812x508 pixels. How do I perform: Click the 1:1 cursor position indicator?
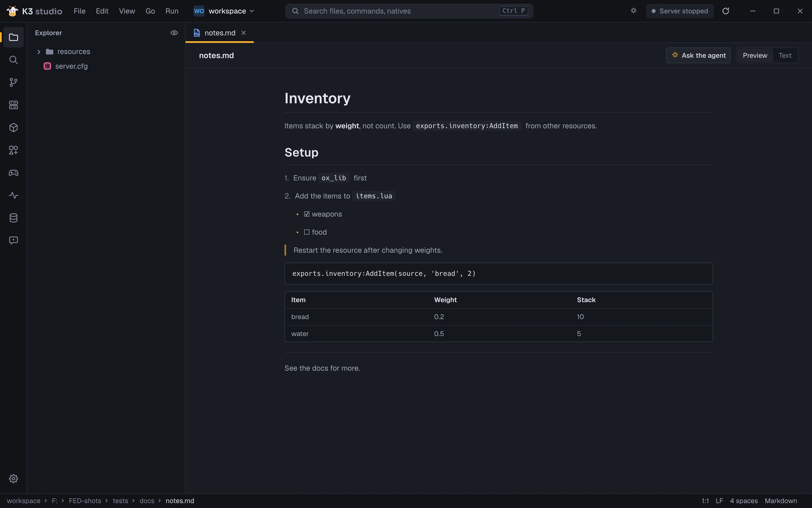705,501
